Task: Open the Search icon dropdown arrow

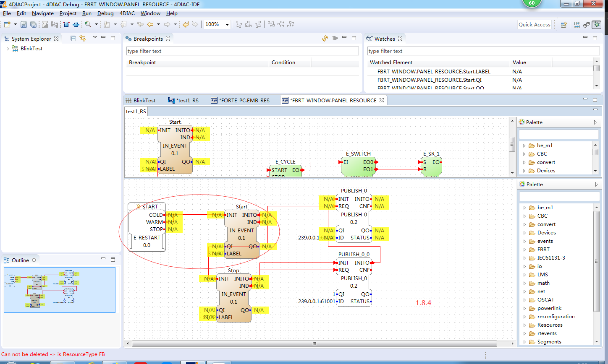Action: [x=96, y=24]
